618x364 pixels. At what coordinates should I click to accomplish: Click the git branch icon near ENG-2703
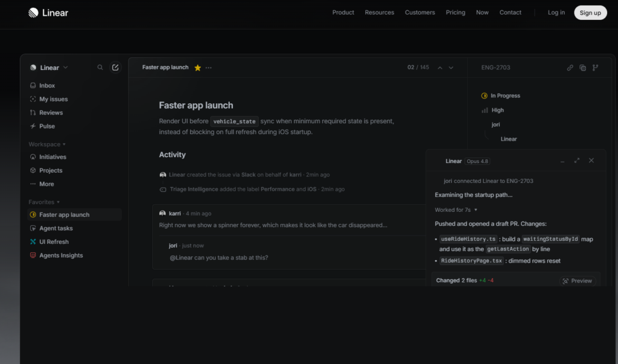[595, 68]
